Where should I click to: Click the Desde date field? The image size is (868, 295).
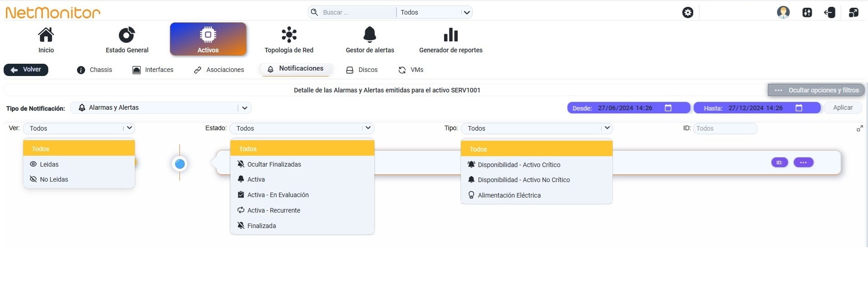pyautogui.click(x=629, y=108)
